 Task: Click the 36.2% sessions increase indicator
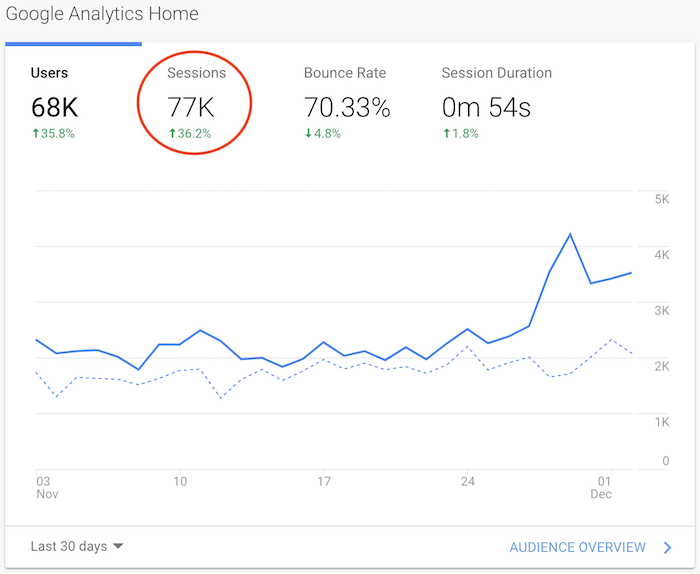point(190,133)
